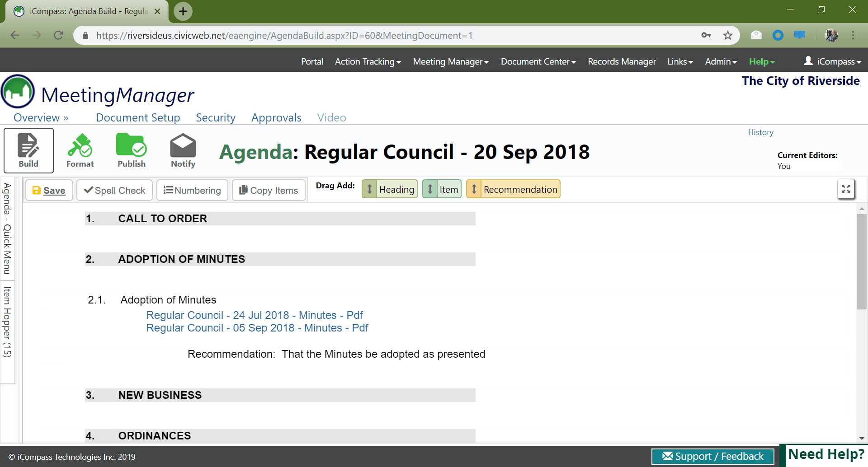
Task: Select the Item drag-add element
Action: click(442, 189)
